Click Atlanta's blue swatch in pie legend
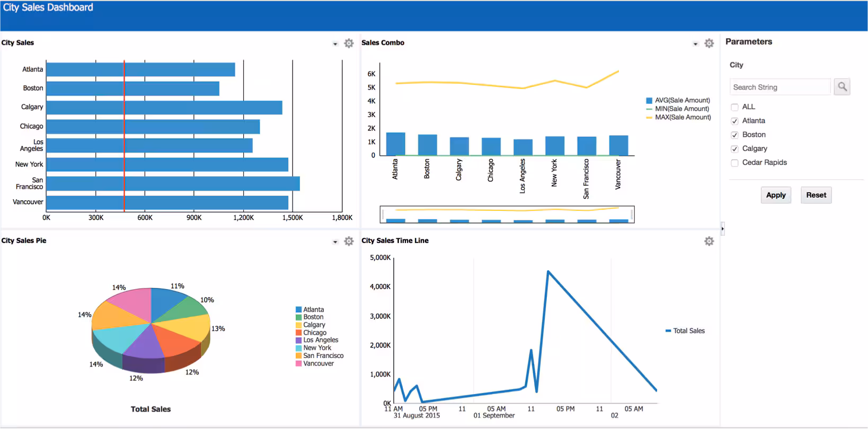The height and width of the screenshot is (429, 868). 299,310
